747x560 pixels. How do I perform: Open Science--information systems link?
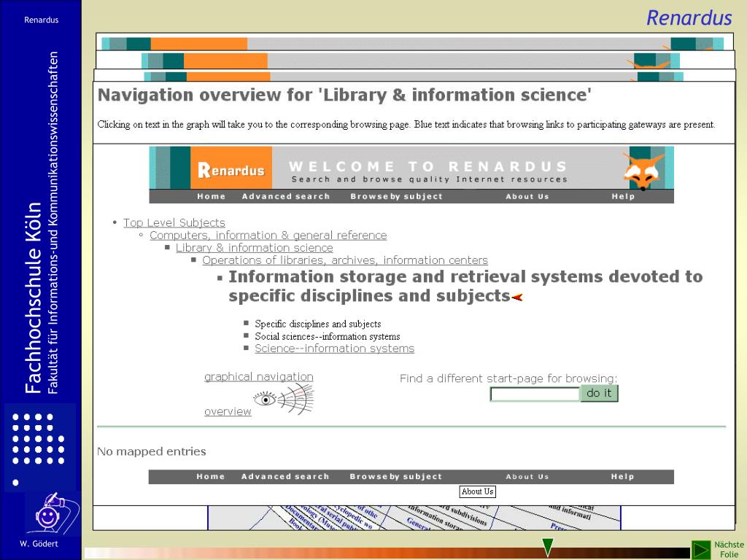point(334,348)
